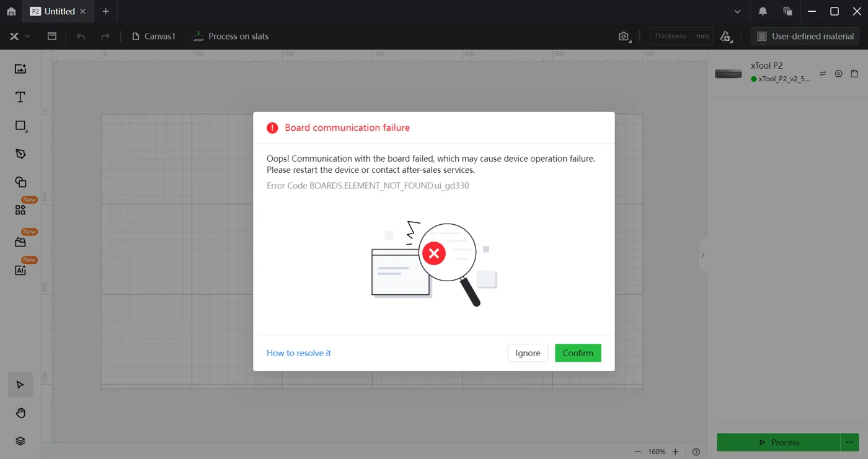
Task: Click the green Process button
Action: click(779, 442)
